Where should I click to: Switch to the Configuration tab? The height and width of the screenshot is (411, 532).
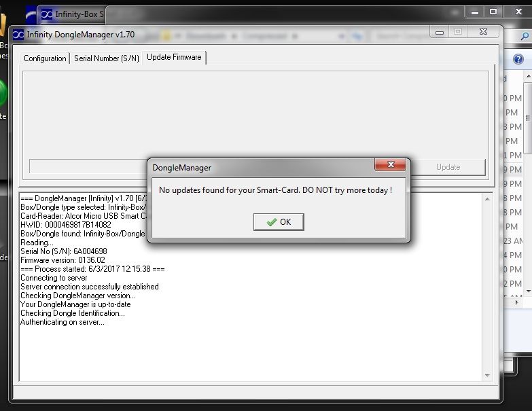coord(45,58)
